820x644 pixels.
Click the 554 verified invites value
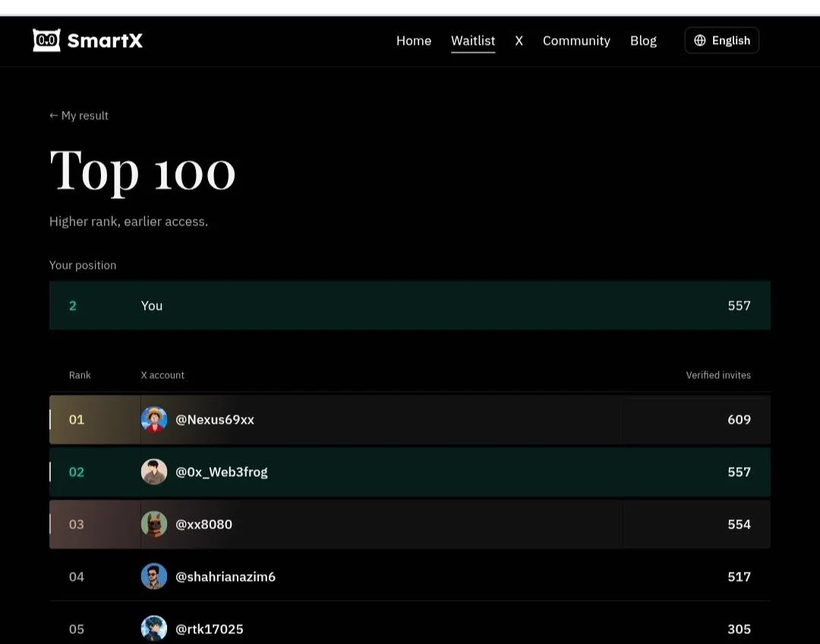pyautogui.click(x=739, y=524)
